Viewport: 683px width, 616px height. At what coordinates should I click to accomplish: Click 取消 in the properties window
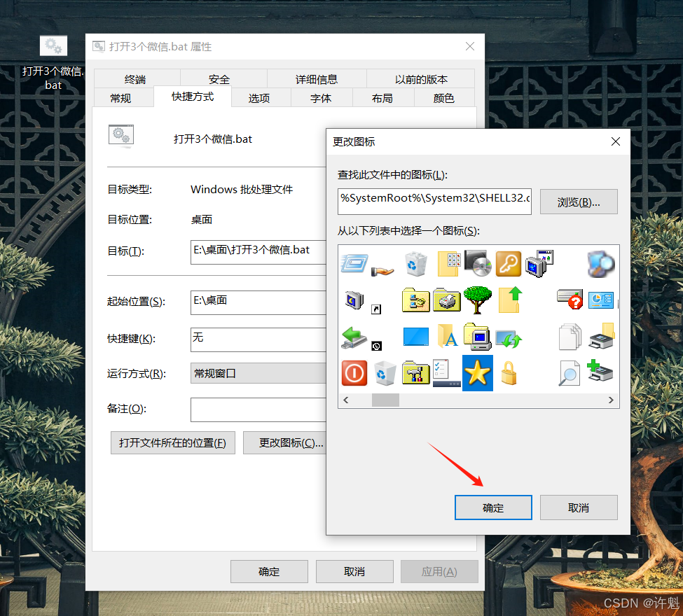[354, 571]
